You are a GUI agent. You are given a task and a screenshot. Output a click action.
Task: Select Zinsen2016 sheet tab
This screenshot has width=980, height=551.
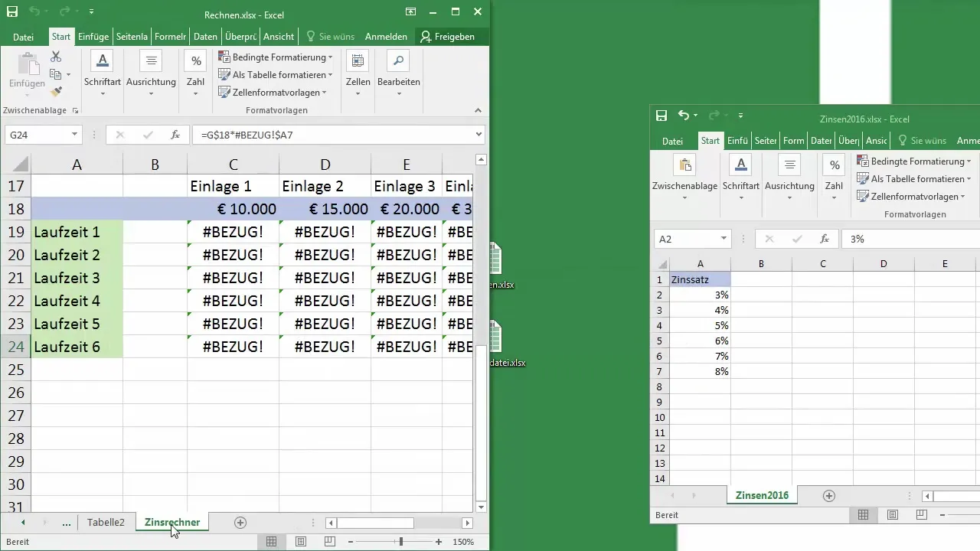762,495
